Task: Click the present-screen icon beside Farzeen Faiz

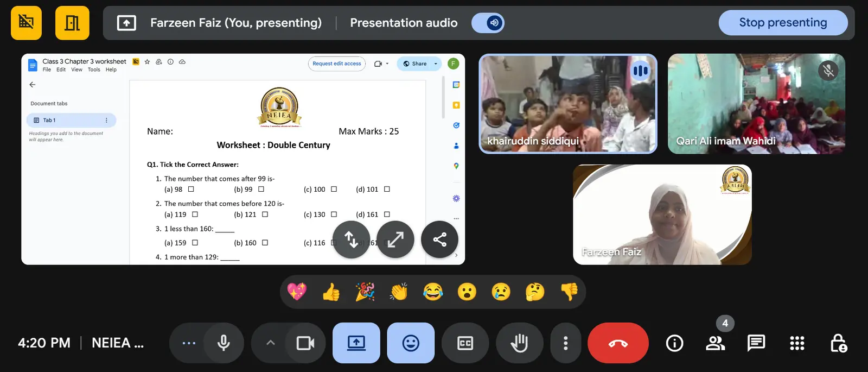Action: click(x=126, y=23)
